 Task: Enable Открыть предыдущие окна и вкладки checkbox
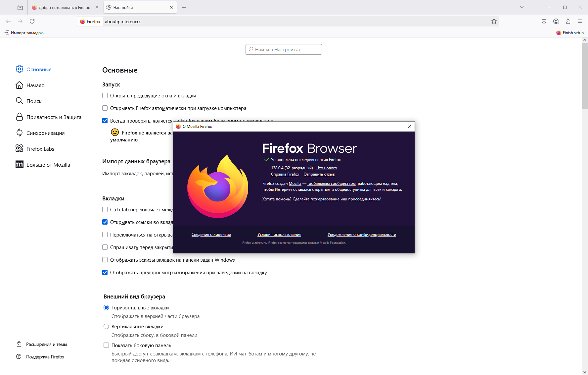105,95
